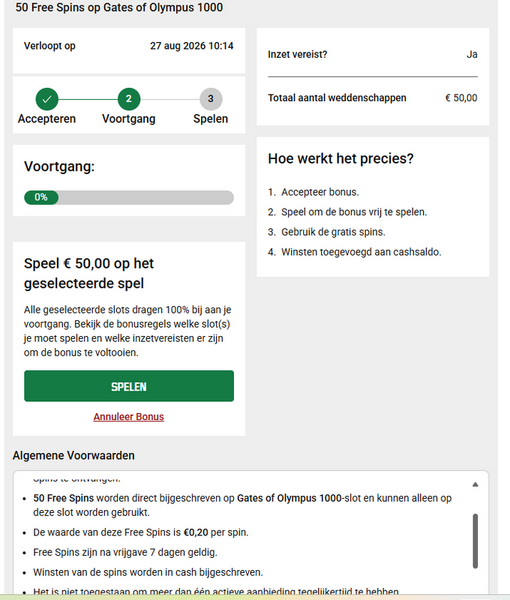The width and height of the screenshot is (510, 600).
Task: Click the 50 Free Spins page title
Action: (x=119, y=7)
